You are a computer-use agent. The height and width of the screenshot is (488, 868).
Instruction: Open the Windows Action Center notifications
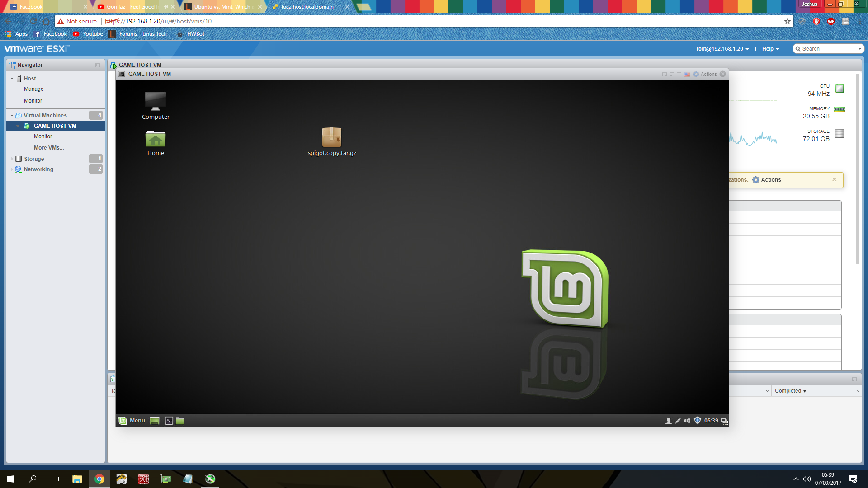pos(853,479)
